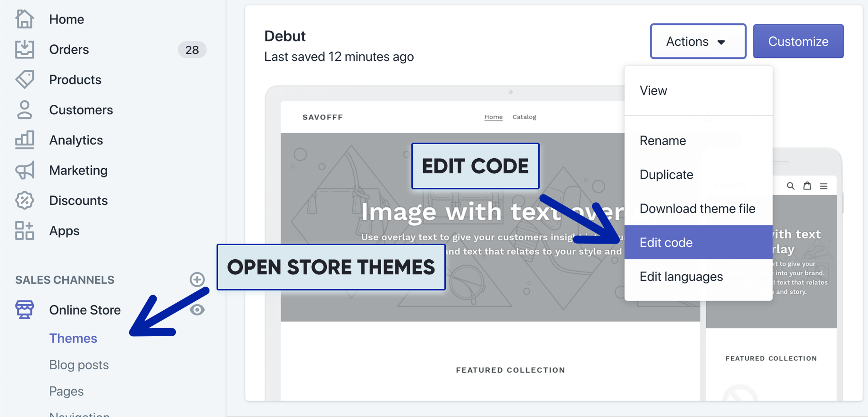
Task: Click FEATURED COLLECTION in desktop preview
Action: (x=510, y=370)
